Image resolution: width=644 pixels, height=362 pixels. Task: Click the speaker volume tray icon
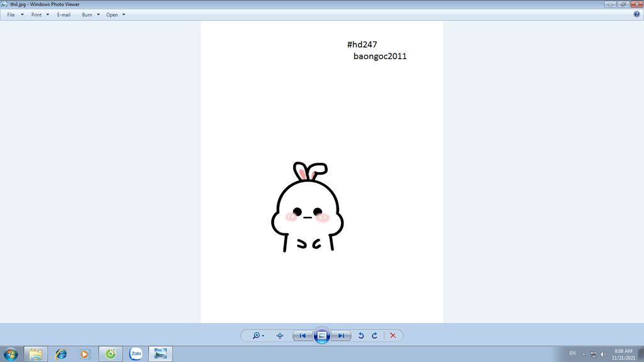[603, 354]
